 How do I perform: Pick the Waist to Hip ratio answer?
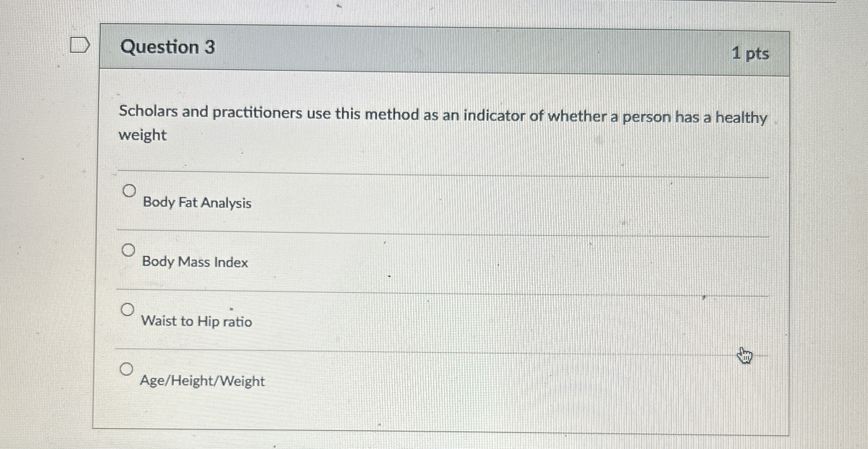coord(128,309)
